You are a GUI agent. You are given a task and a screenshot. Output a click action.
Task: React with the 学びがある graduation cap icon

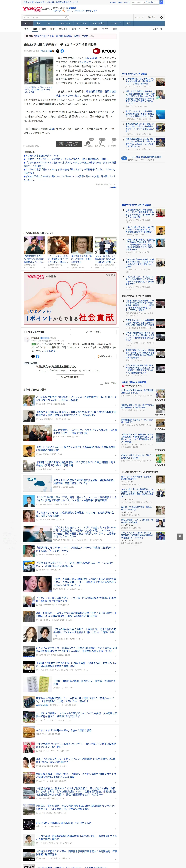tap(89, 143)
